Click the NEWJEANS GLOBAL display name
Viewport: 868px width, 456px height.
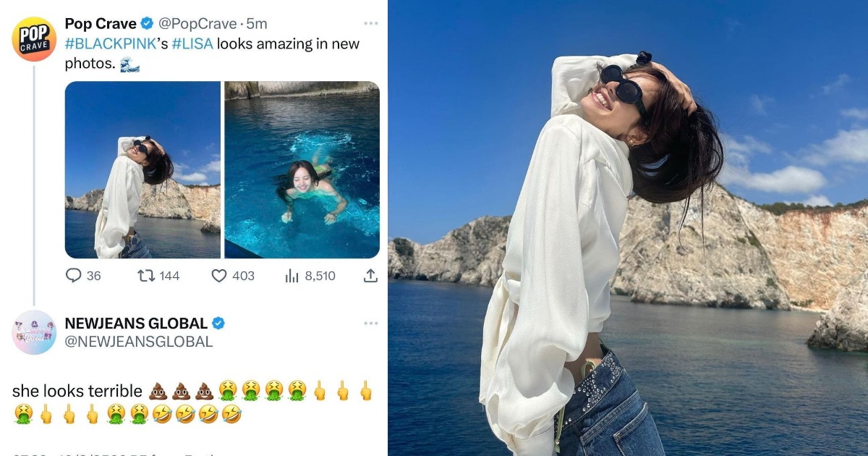click(136, 323)
